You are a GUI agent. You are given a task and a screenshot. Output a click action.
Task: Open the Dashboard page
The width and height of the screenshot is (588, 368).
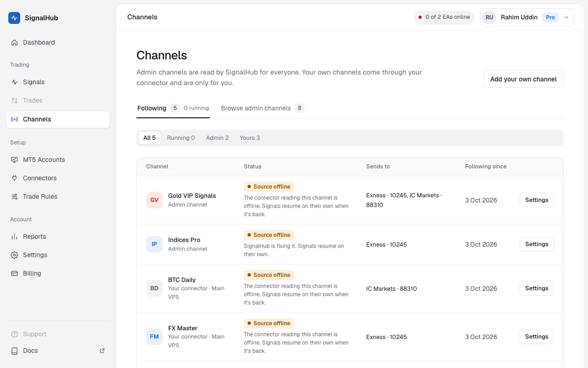click(58, 42)
